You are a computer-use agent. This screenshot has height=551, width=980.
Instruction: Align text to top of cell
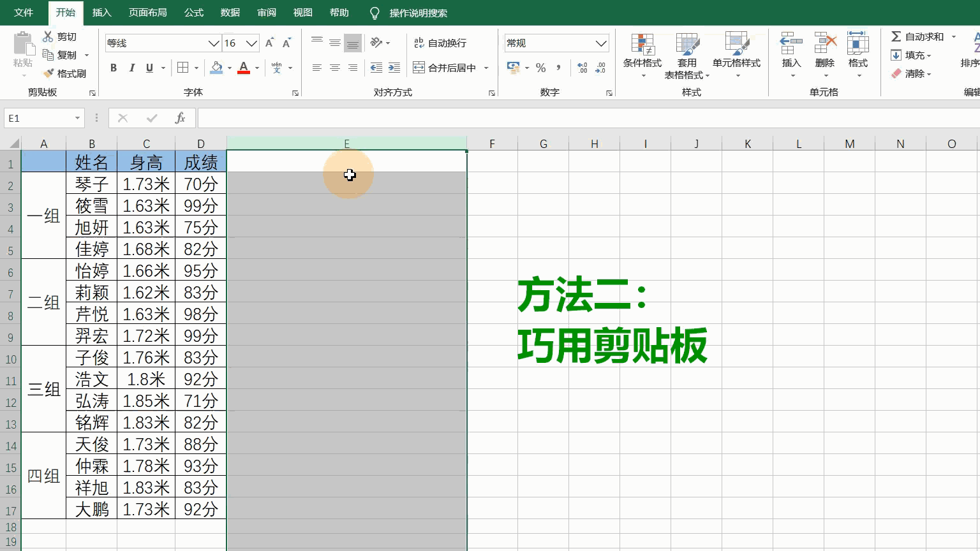316,43
